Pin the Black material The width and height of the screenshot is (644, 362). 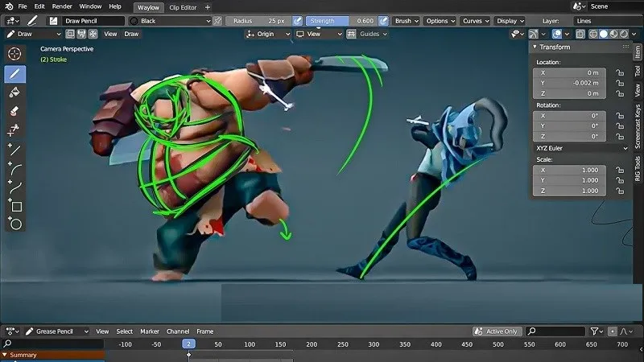[x=217, y=21]
